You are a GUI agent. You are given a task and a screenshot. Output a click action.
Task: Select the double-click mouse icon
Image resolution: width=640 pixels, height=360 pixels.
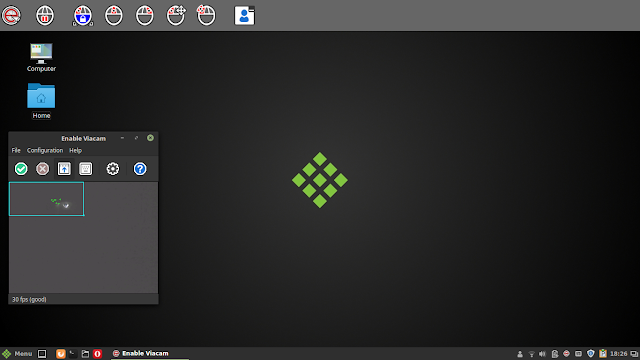tap(206, 16)
